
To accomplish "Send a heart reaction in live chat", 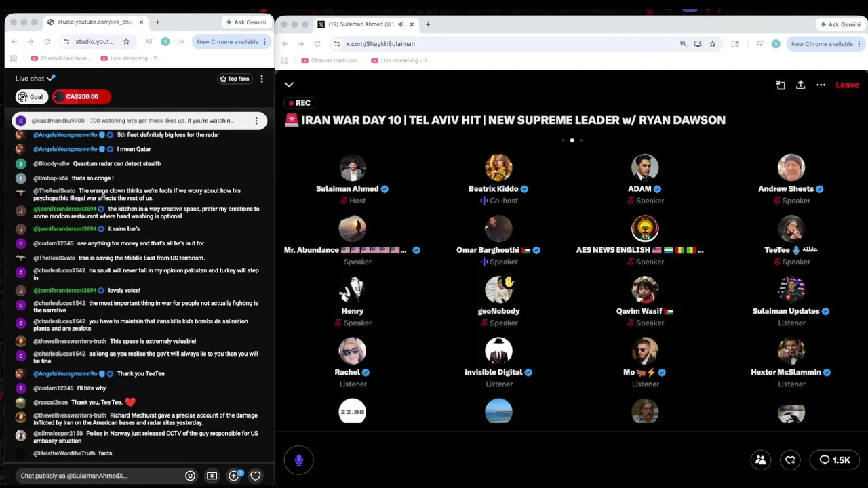I will tap(256, 476).
